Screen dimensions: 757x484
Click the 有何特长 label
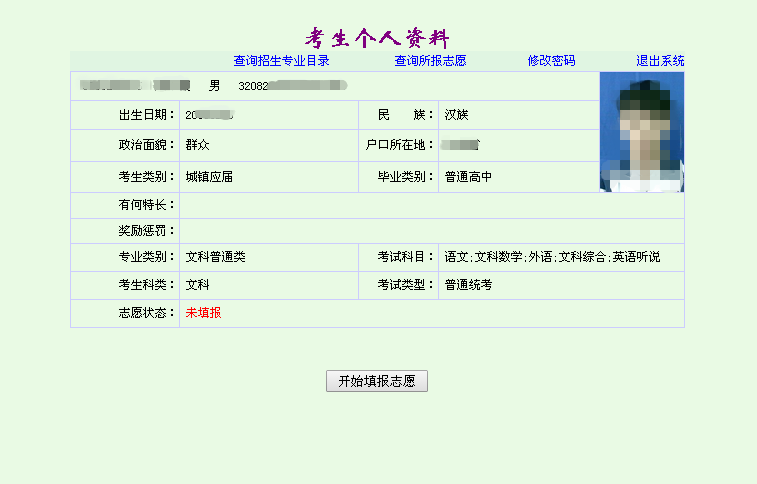tap(146, 205)
